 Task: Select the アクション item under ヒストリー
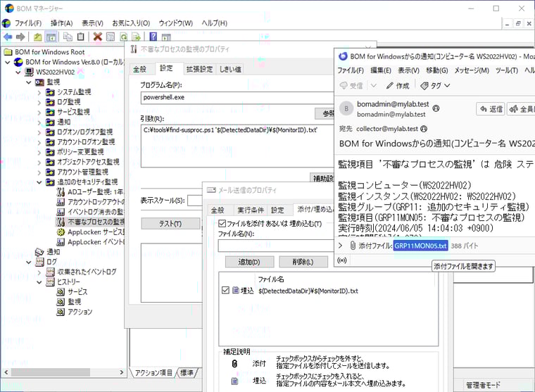tap(80, 312)
